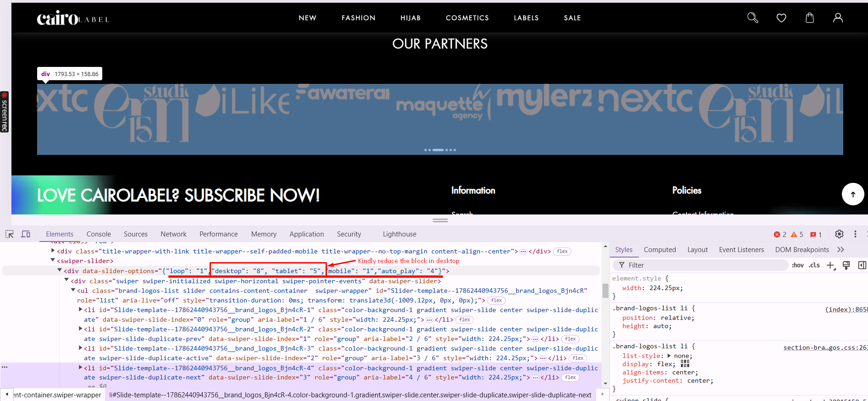
Task: Toggle the device toolbar icon
Action: pos(26,234)
